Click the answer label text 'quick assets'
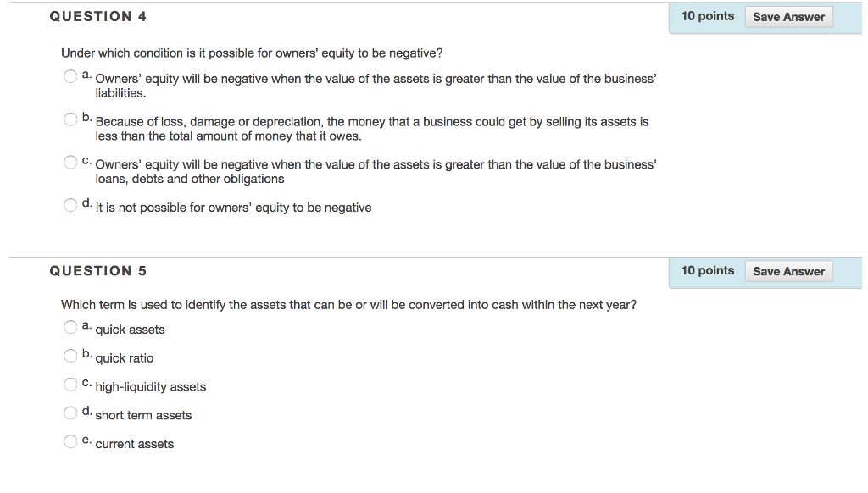This screenshot has height=493, width=868. pos(130,329)
